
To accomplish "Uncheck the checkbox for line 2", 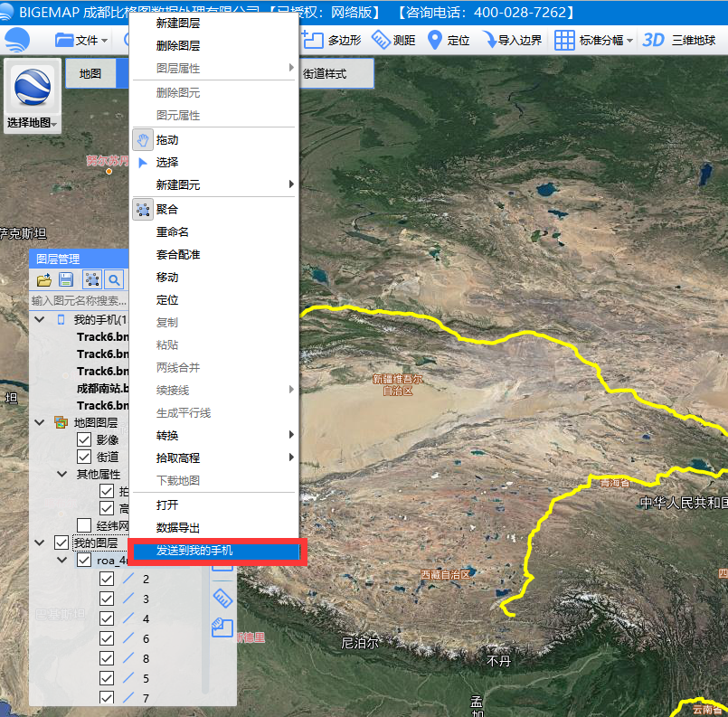I will [107, 579].
